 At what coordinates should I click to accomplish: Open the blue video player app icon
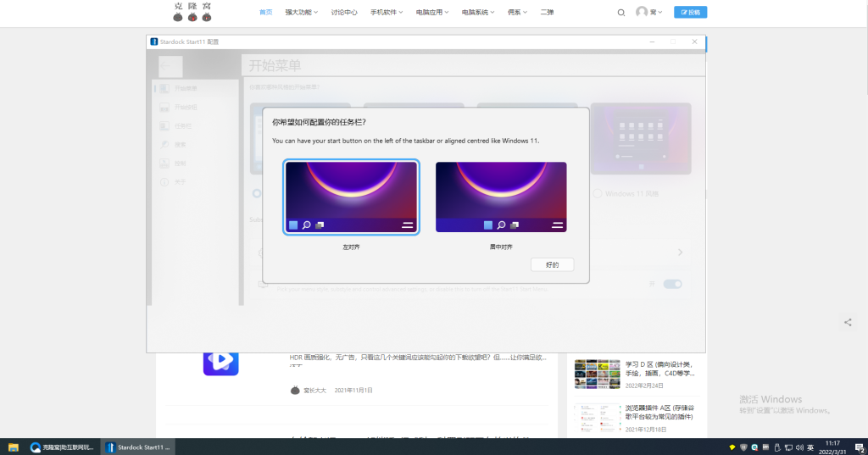[221, 363]
